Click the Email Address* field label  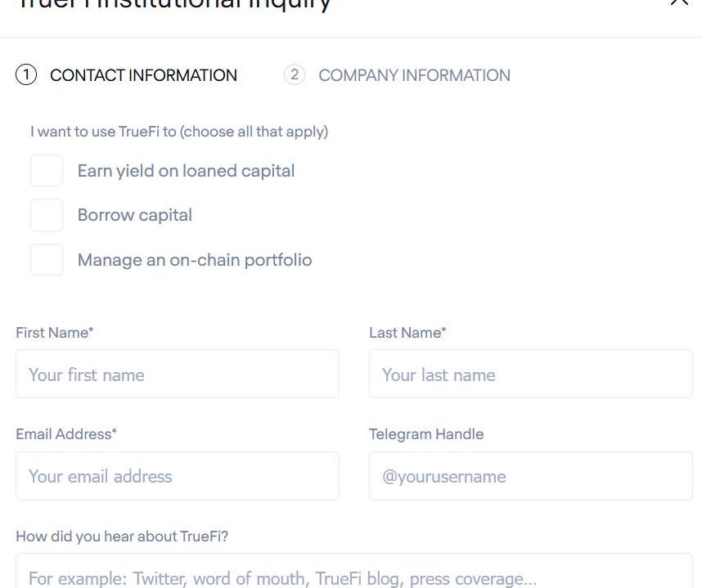point(65,434)
